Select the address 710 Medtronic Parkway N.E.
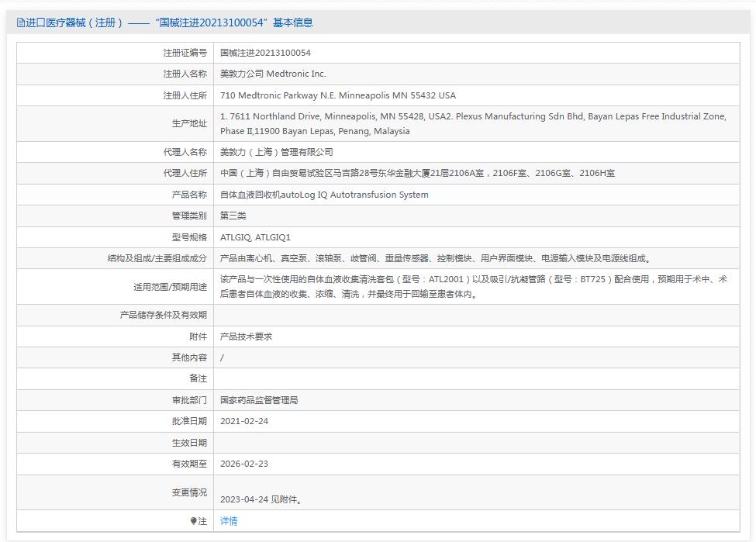The image size is (756, 542). (x=338, y=95)
